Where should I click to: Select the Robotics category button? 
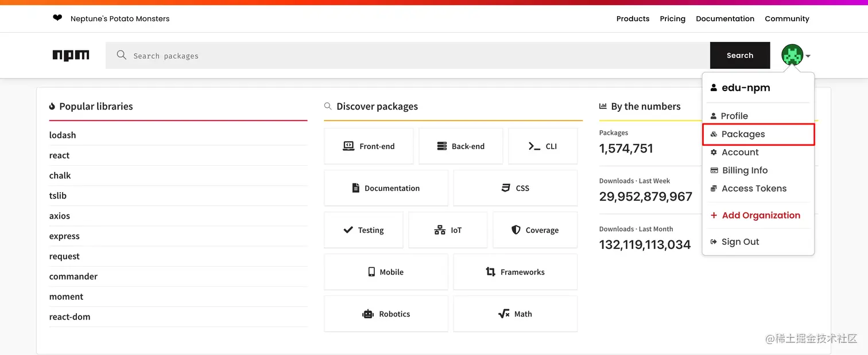coord(386,314)
